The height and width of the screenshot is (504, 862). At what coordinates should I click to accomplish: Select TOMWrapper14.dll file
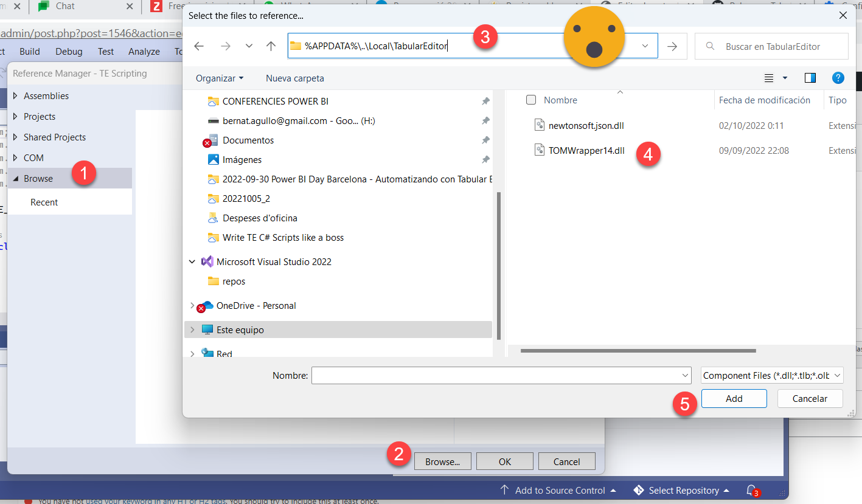coord(586,151)
